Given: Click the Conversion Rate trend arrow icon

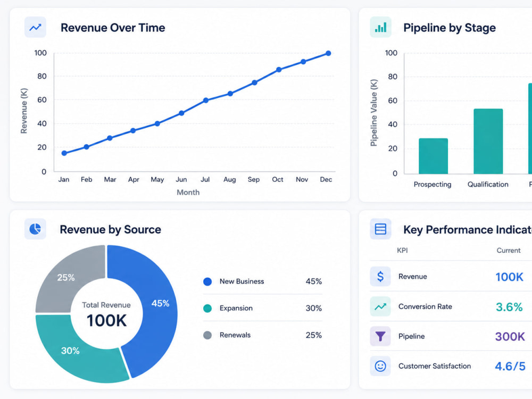Looking at the screenshot, I should [x=380, y=306].
